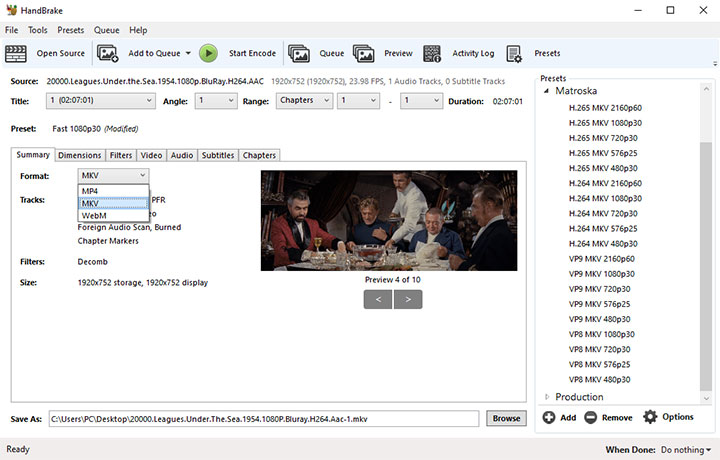Click the Start Encode label
This screenshot has width=720, height=460.
coord(252,53)
